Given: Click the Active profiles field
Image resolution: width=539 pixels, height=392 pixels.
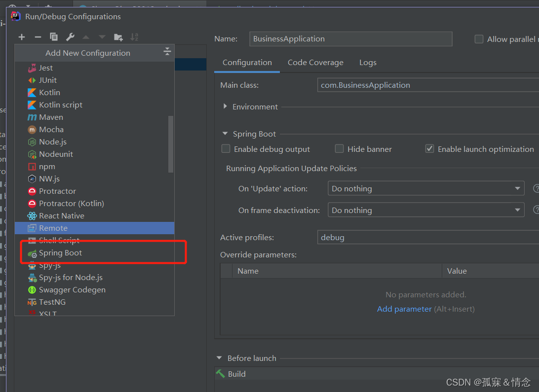Looking at the screenshot, I should (x=428, y=238).
